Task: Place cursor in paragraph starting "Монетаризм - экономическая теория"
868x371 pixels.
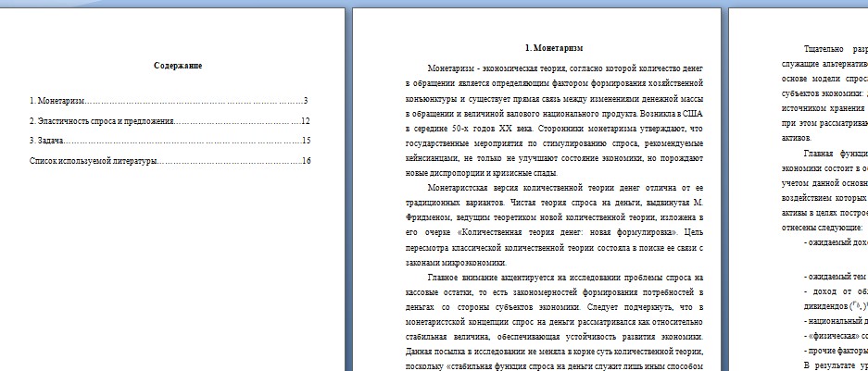Action: tap(554, 121)
